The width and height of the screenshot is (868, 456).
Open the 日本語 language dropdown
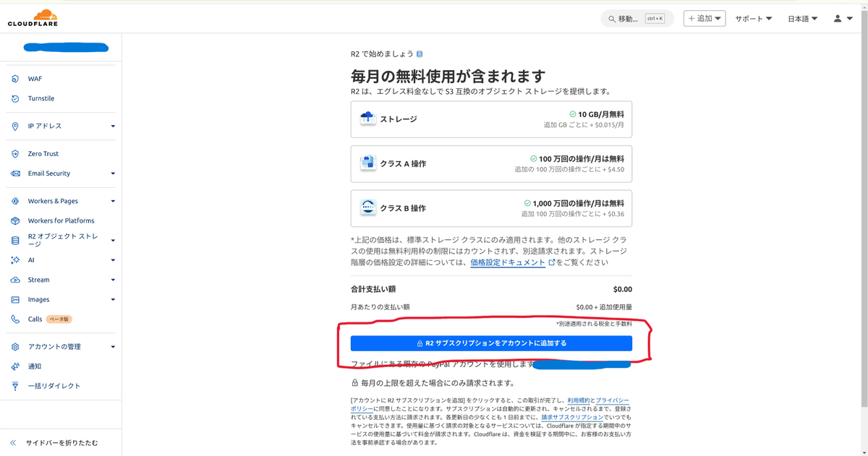tap(803, 19)
